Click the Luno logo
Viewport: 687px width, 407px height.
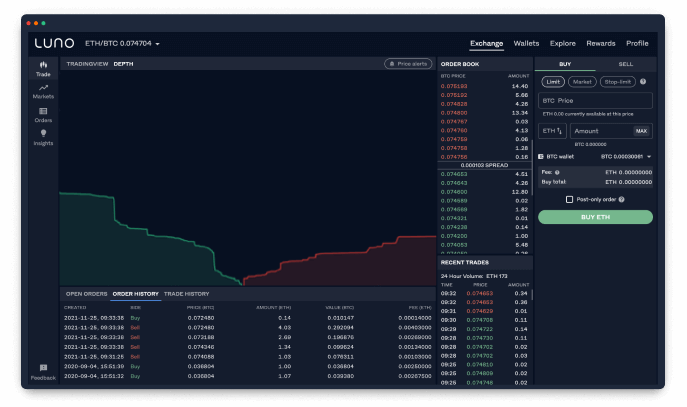click(x=54, y=43)
